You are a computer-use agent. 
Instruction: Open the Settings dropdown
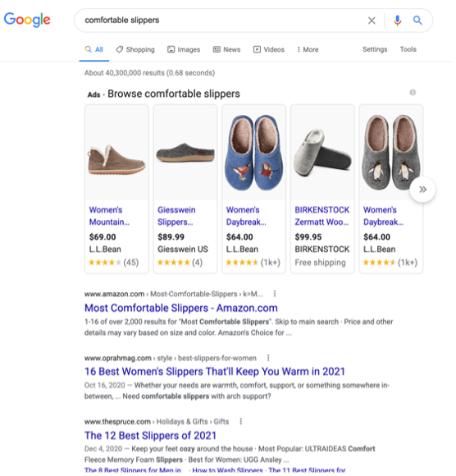[375, 49]
